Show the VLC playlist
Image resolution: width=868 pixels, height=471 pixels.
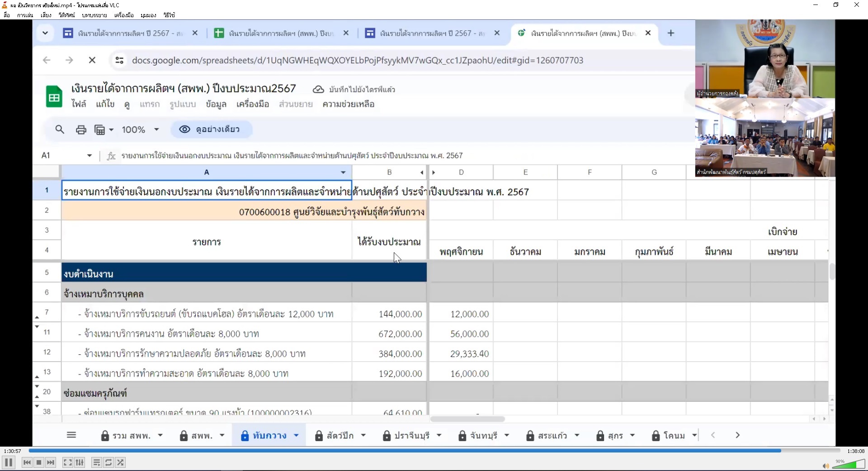(x=96, y=462)
